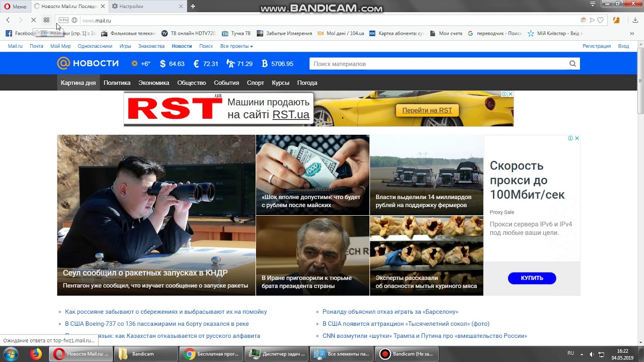Screen dimensions: 644x362
Task: Stop loading the page
Action: (33, 20)
